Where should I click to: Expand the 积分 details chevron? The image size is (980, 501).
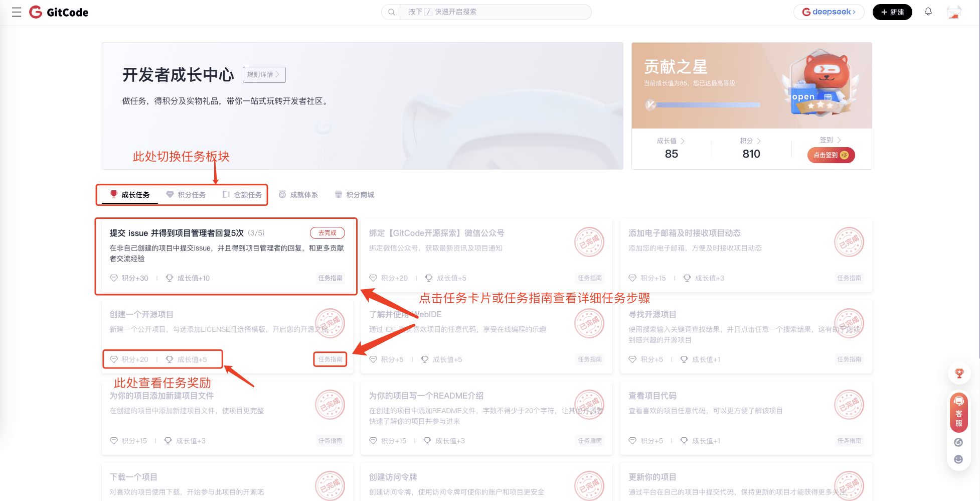coord(759,141)
